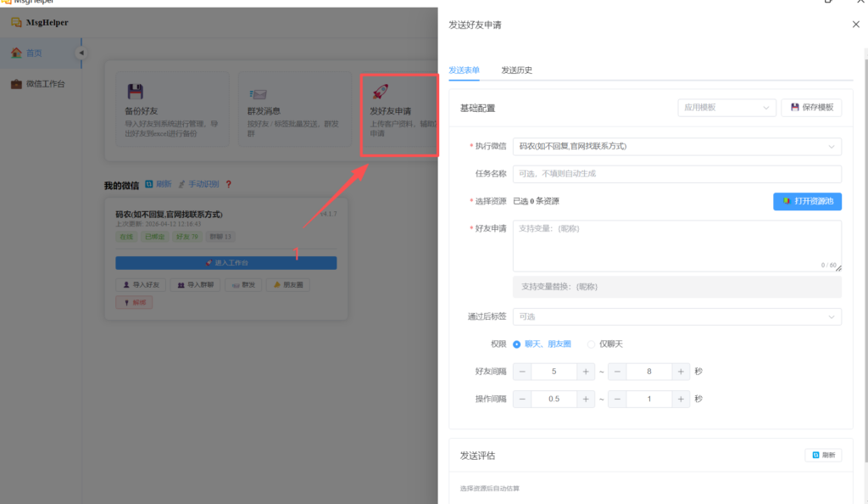This screenshot has height=504, width=868.
Task: Click the rocket icon on 发好友申请 card
Action: (381, 92)
